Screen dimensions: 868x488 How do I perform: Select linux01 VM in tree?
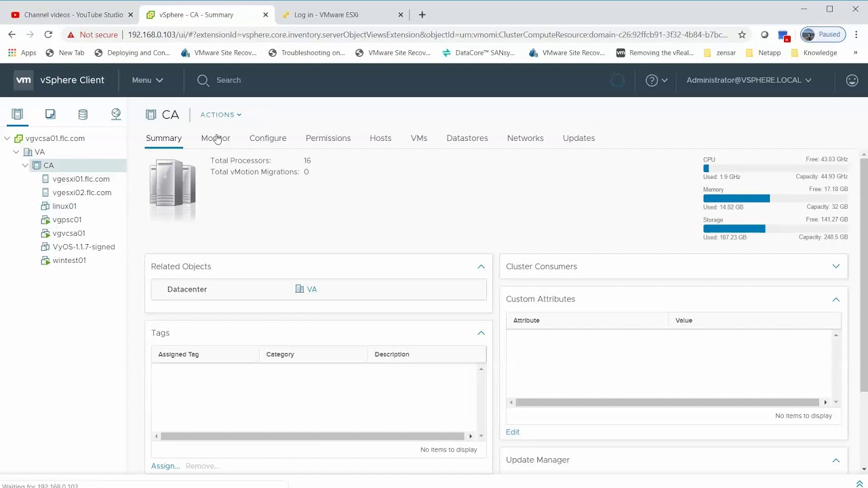pos(64,206)
